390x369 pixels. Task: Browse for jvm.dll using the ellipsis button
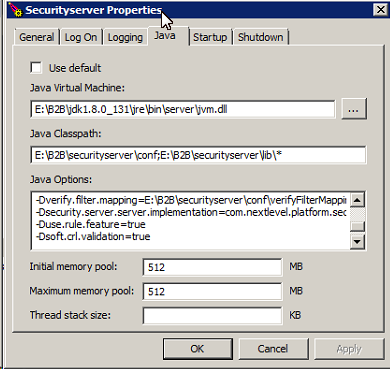pos(354,109)
